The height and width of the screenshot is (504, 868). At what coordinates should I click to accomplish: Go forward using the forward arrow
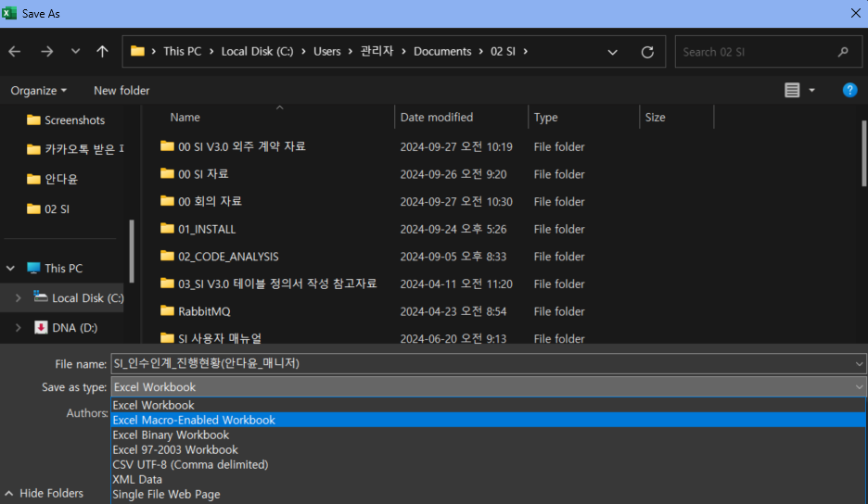47,52
